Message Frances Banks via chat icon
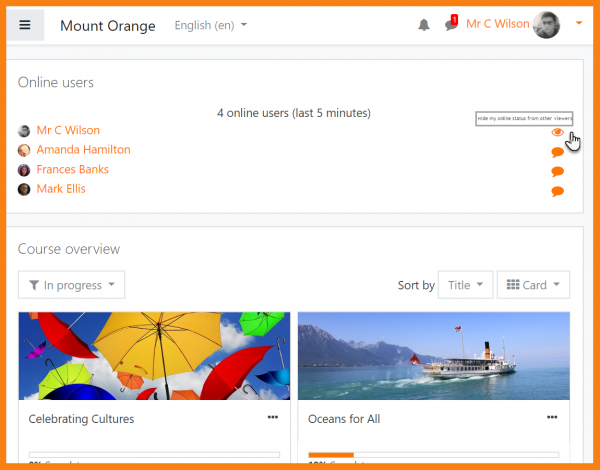Screen dimensions: 600x470 coord(557,171)
